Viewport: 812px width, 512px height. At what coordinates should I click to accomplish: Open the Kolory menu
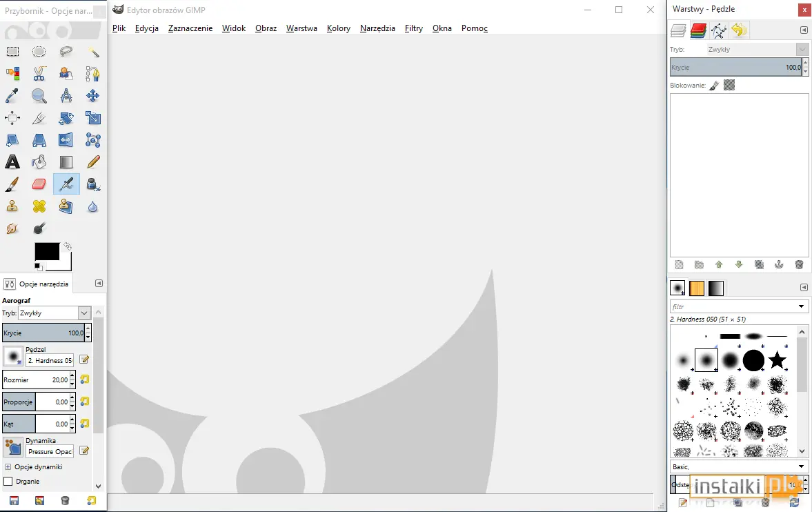tap(339, 28)
